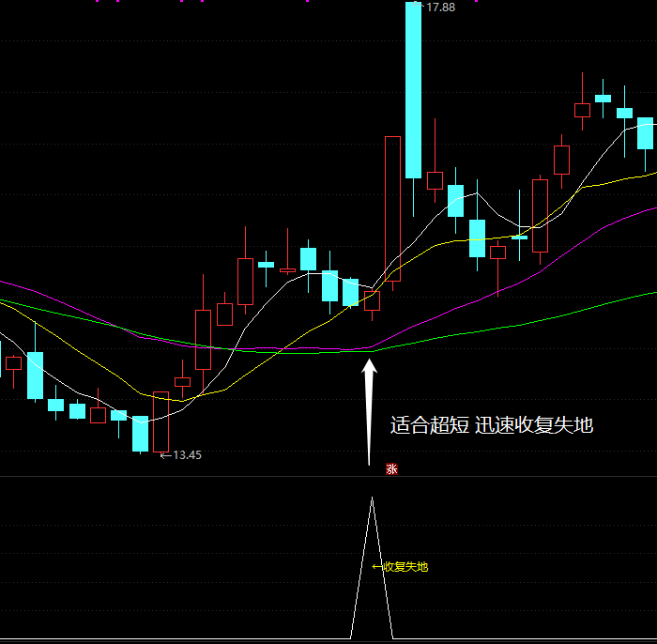Click the red 涨 marker icon

pyautogui.click(x=391, y=468)
